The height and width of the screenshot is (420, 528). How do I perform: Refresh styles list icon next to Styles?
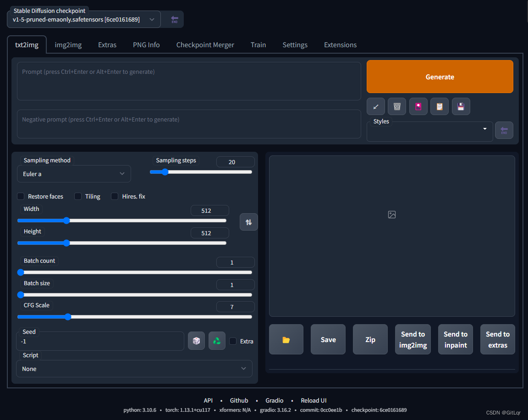[504, 130]
